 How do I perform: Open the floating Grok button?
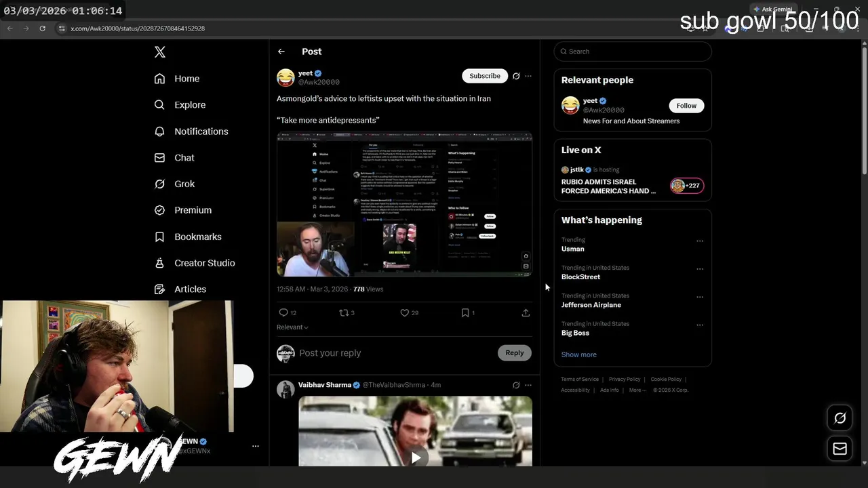(x=840, y=418)
